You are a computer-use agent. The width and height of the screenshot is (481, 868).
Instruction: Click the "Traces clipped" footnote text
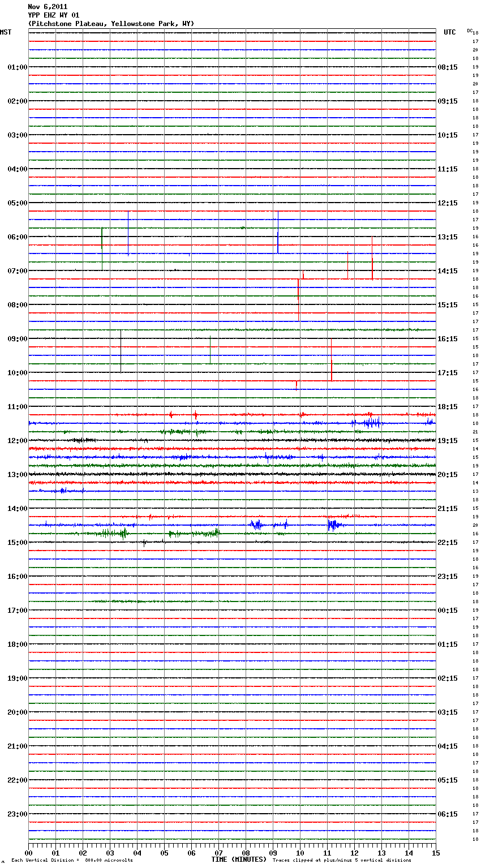[342, 861]
